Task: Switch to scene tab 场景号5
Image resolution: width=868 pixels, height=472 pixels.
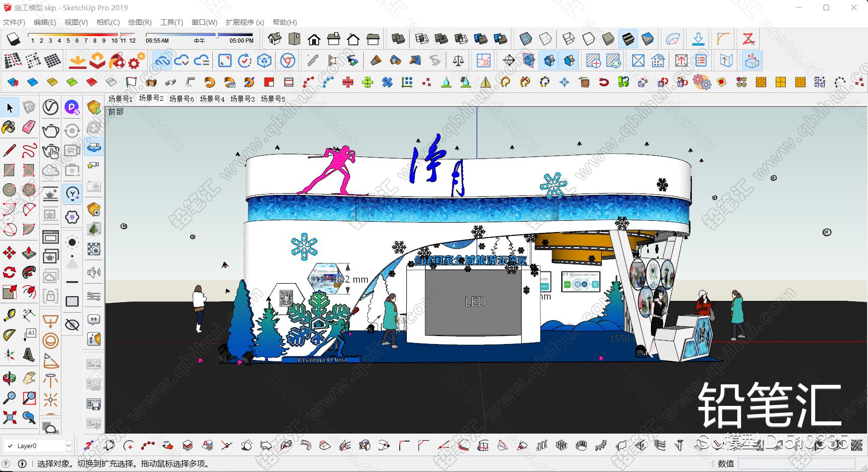Action: pyautogui.click(x=273, y=99)
